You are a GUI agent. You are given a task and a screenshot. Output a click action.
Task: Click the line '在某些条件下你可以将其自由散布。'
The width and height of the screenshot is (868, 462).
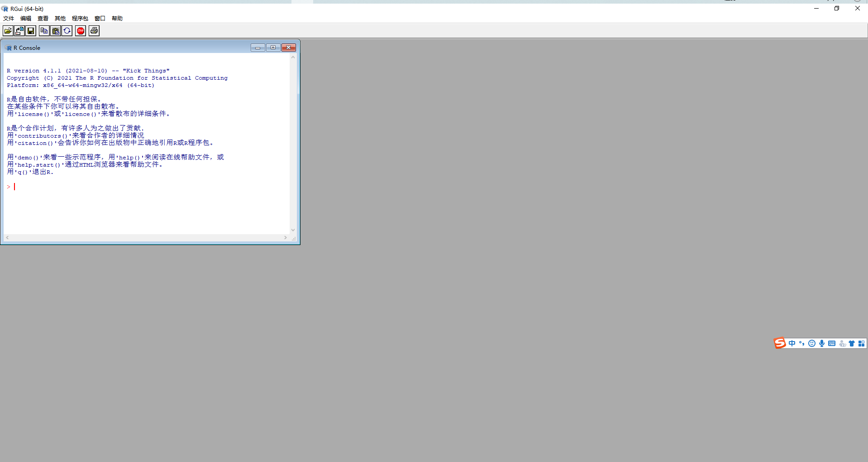click(63, 106)
